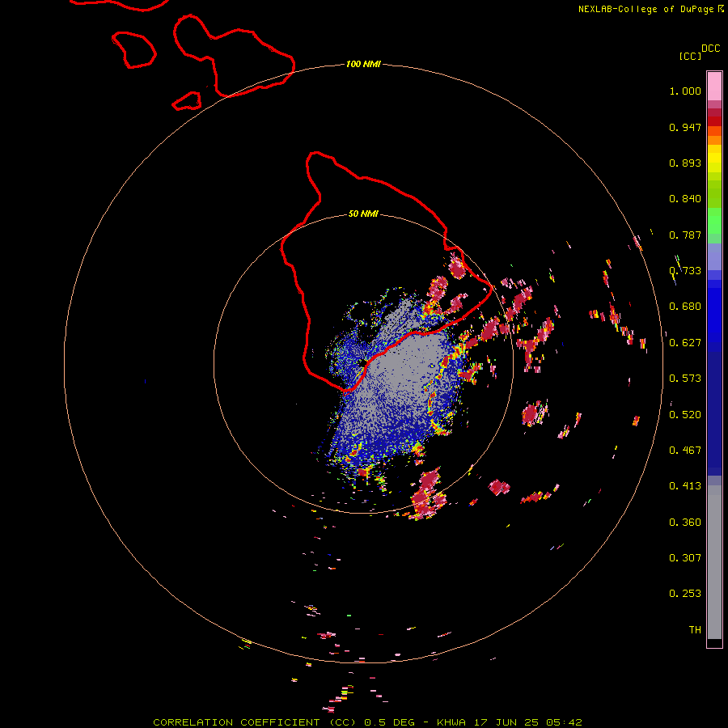Click the 0.573 scale value

point(685,379)
